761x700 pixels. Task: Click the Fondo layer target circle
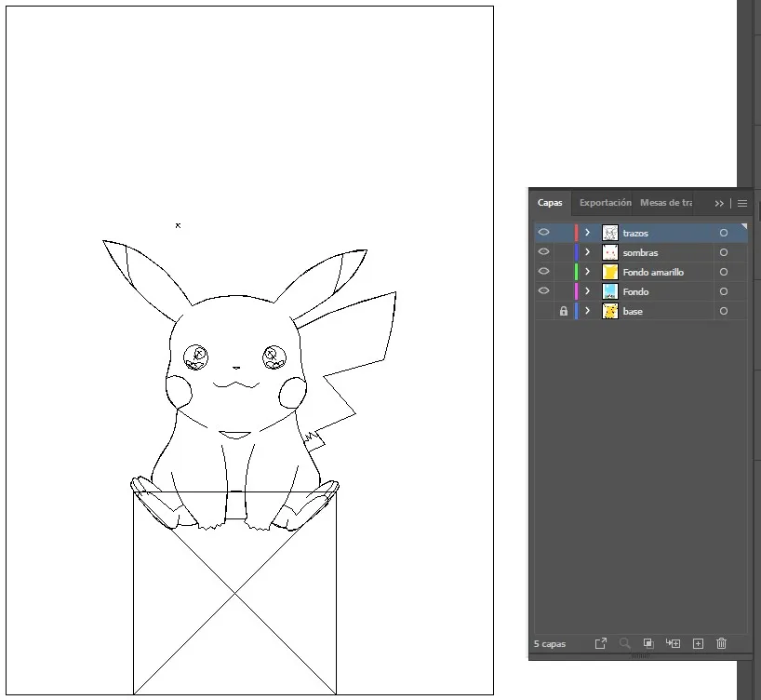724,291
